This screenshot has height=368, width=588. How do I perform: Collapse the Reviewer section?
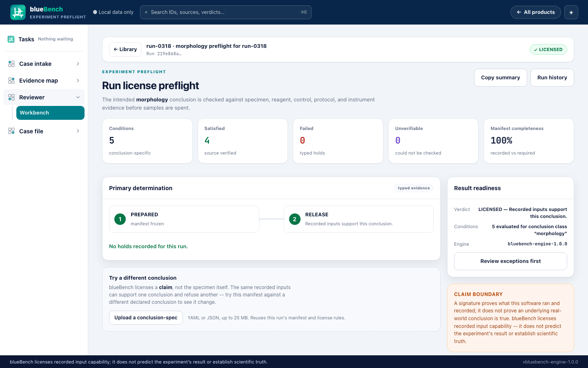click(78, 97)
